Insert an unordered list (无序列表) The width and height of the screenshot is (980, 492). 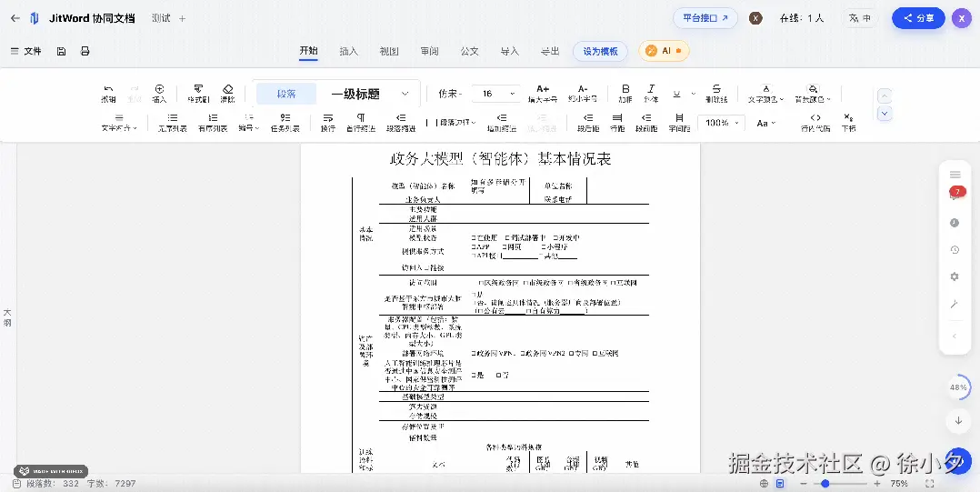(x=173, y=123)
